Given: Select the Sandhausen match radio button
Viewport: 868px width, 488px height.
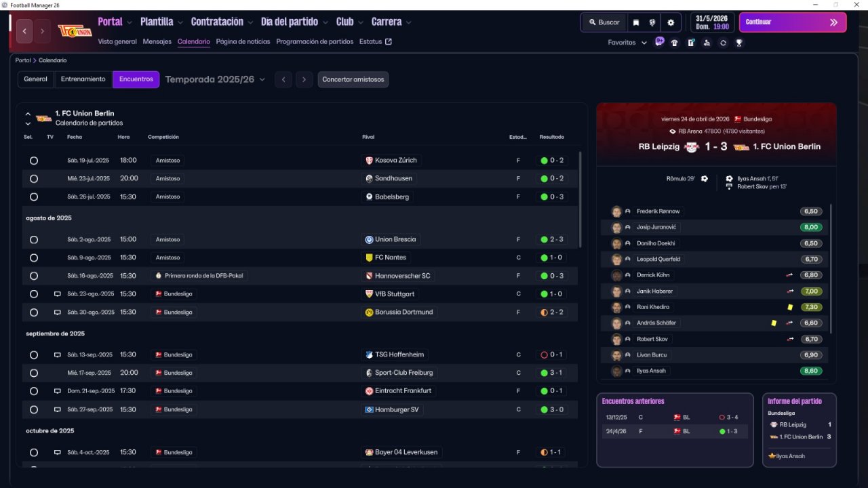Looking at the screenshot, I should pos(34,179).
